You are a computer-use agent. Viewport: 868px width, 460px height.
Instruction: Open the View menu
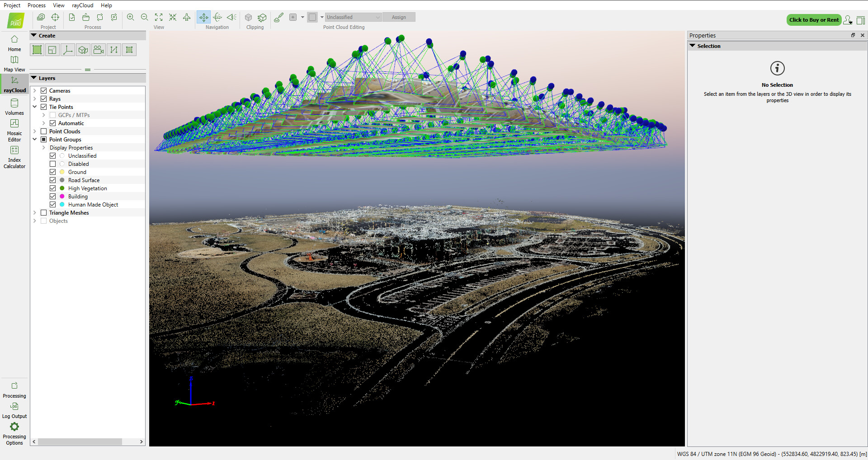click(x=59, y=5)
